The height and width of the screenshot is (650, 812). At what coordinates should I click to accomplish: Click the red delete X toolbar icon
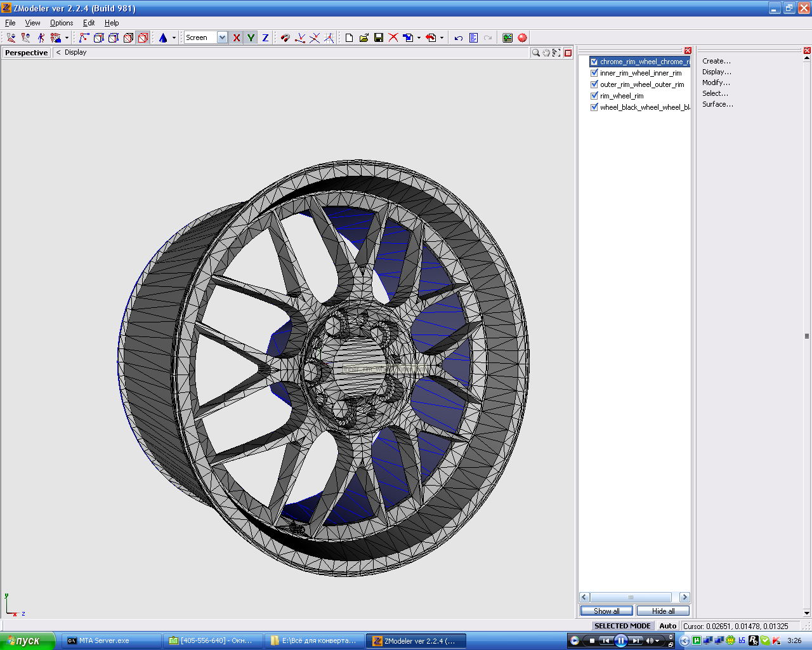(393, 38)
